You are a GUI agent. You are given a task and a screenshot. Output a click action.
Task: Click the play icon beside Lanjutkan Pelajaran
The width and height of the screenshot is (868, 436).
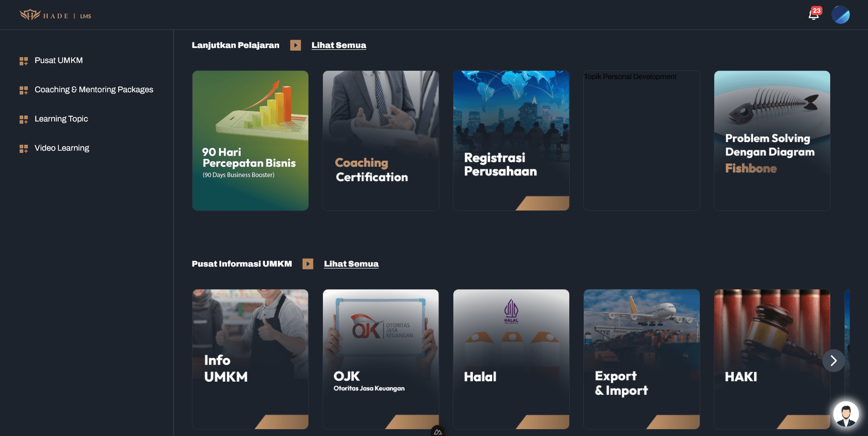point(296,45)
